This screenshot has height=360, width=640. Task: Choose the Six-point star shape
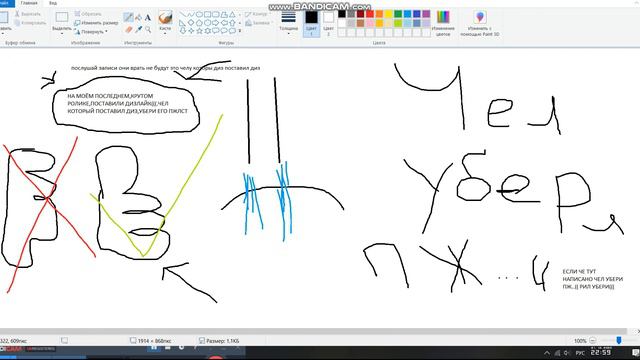click(x=207, y=31)
